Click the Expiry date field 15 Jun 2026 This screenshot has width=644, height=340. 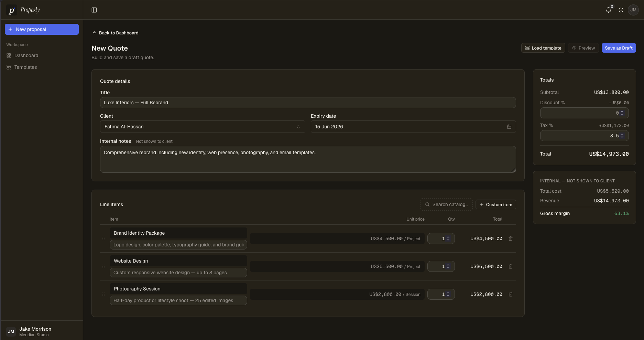click(413, 127)
